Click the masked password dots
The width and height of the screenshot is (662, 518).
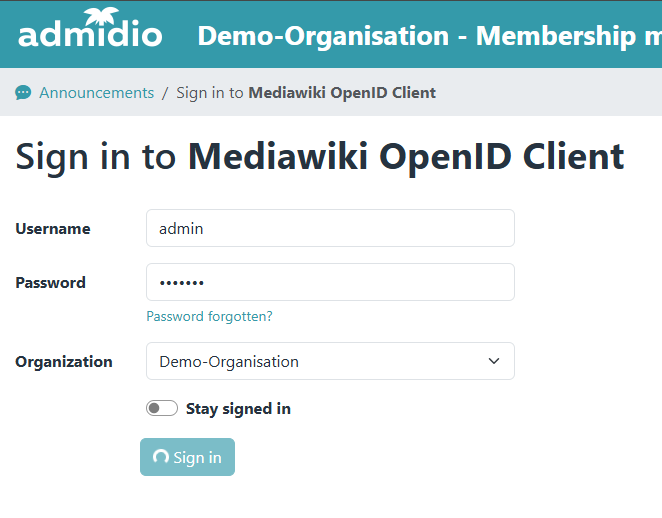tap(181, 283)
